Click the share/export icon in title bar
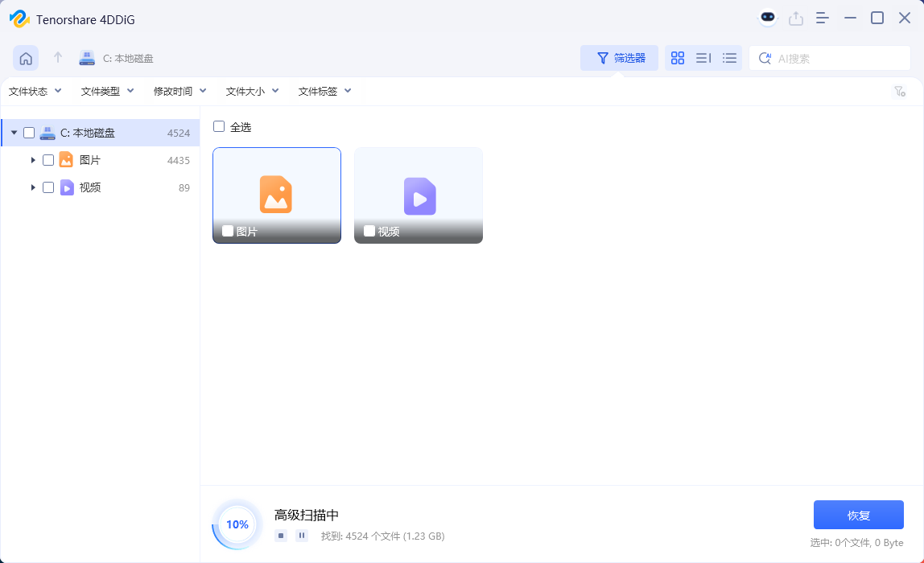 point(796,17)
